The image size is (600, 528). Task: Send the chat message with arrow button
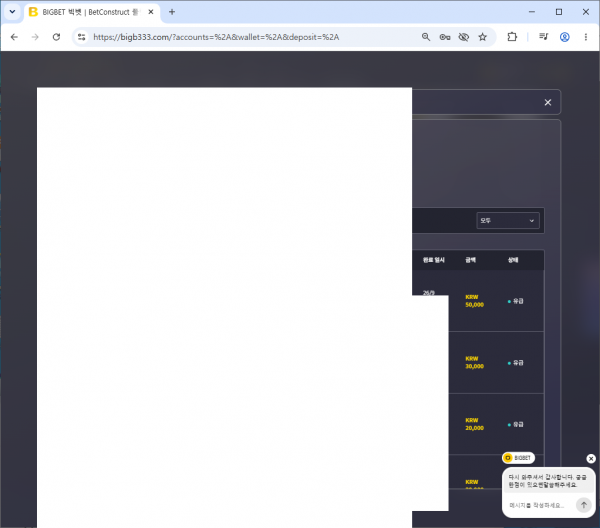(584, 505)
